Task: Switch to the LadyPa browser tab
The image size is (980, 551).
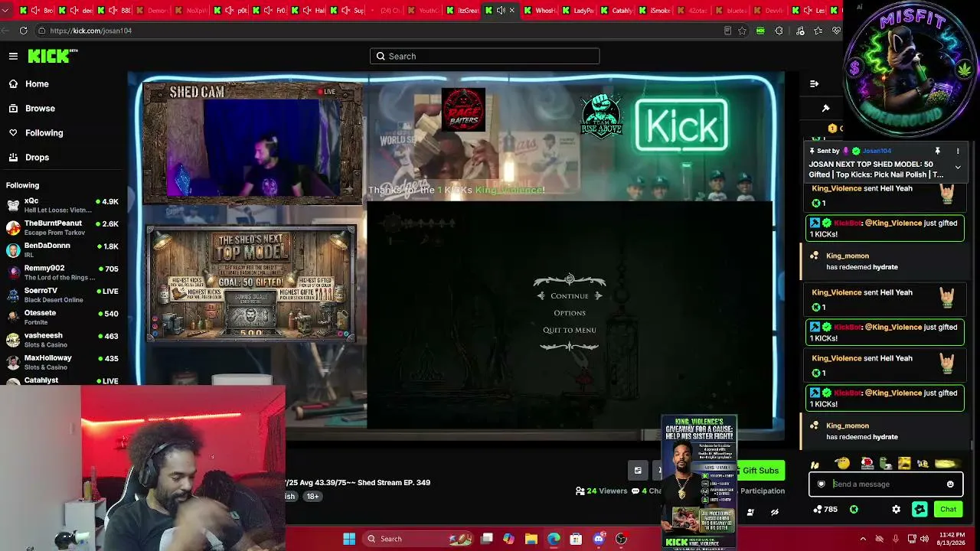Action: (577, 11)
